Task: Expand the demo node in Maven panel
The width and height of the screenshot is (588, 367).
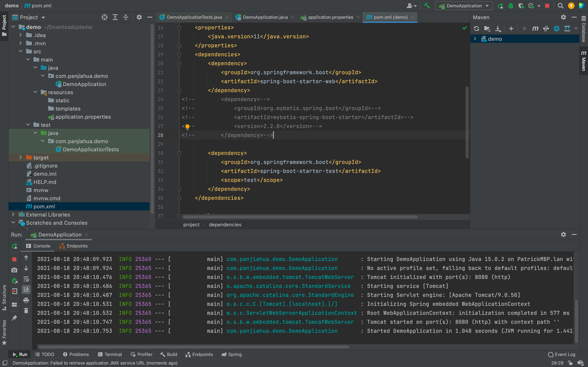Action: click(x=475, y=39)
